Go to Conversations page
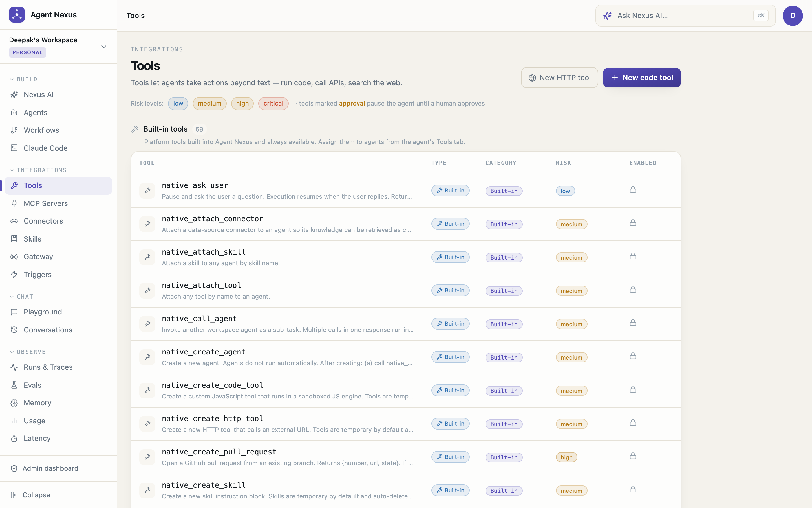 click(x=58, y=330)
